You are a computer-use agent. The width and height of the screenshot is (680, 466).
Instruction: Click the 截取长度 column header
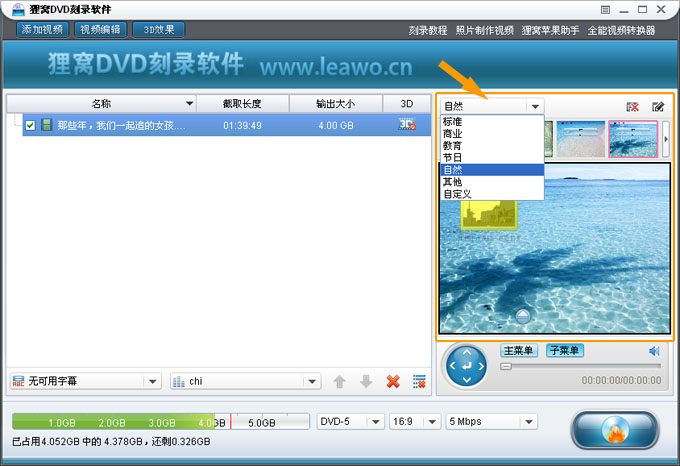point(242,104)
